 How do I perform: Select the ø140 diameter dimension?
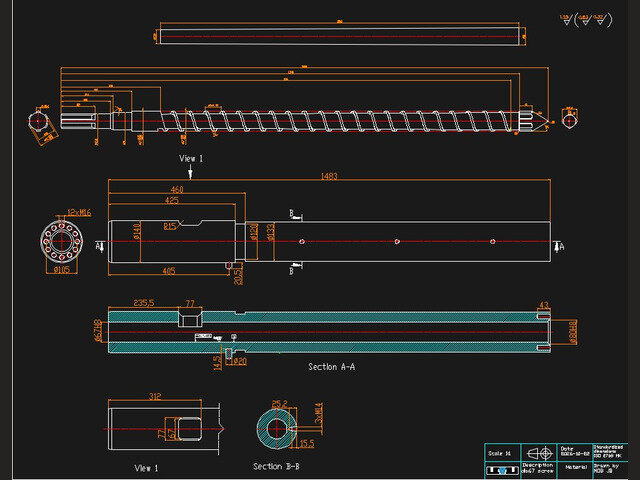tap(137, 231)
